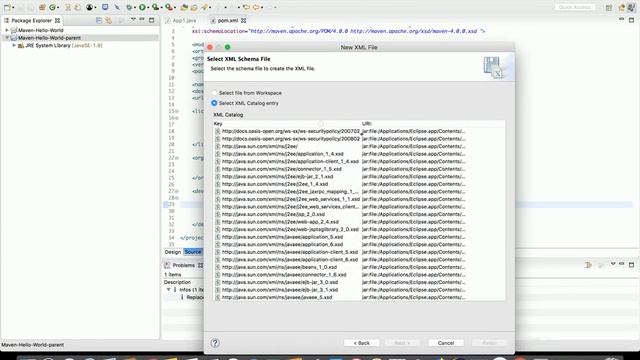Expand the Maven-Hello-World project
640x360 pixels.
[7, 30]
